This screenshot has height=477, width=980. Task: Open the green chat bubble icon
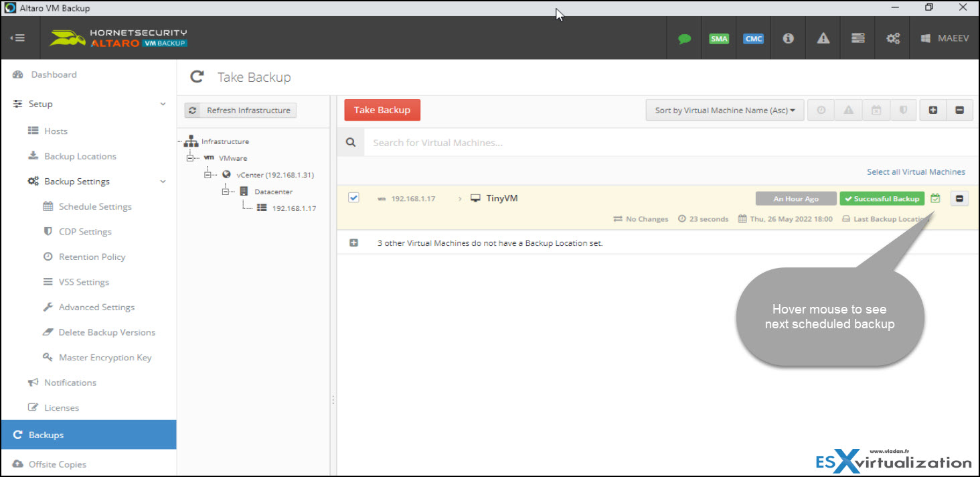tap(684, 38)
